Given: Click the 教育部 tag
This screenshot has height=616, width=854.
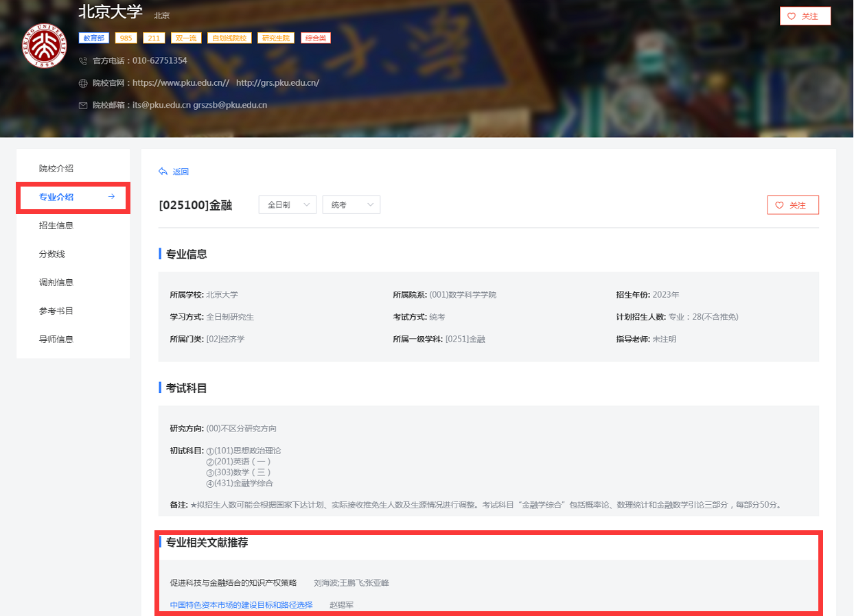Looking at the screenshot, I should (94, 38).
